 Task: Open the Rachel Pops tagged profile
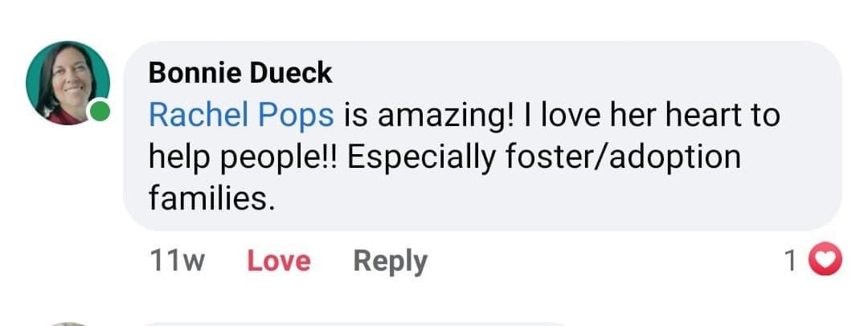[x=241, y=115]
